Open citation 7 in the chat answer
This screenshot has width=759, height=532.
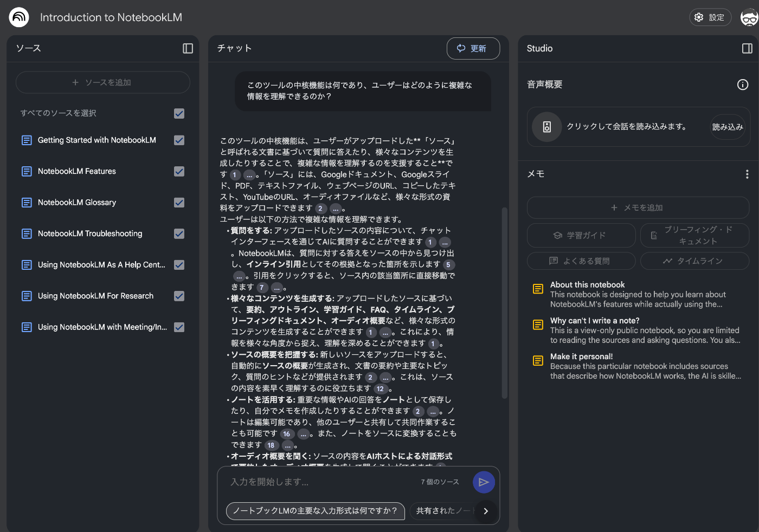tap(262, 288)
